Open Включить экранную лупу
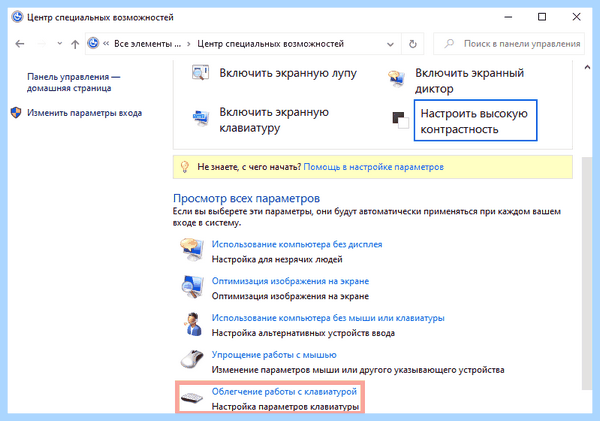 click(x=288, y=73)
